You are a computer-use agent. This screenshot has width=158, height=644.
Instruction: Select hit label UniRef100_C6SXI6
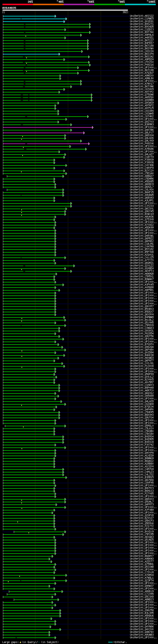click(142, 51)
